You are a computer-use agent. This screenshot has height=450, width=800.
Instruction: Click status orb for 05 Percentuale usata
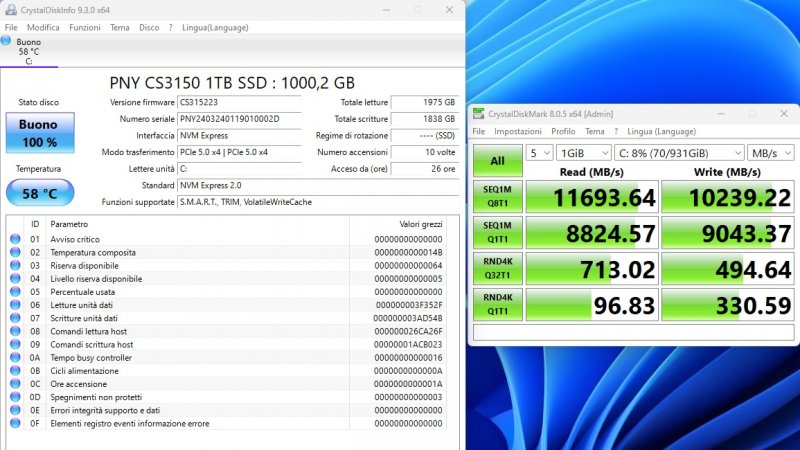click(x=15, y=291)
